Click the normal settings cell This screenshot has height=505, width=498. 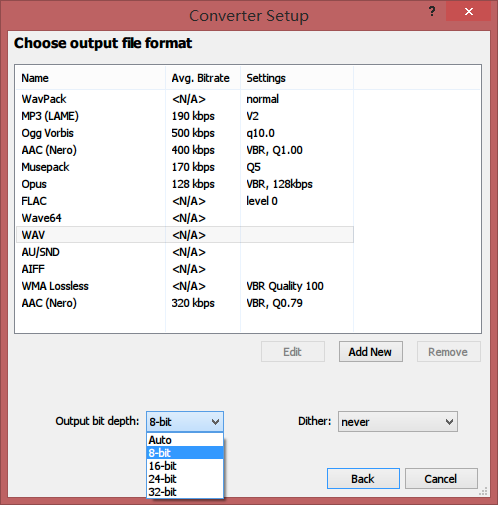pos(262,99)
